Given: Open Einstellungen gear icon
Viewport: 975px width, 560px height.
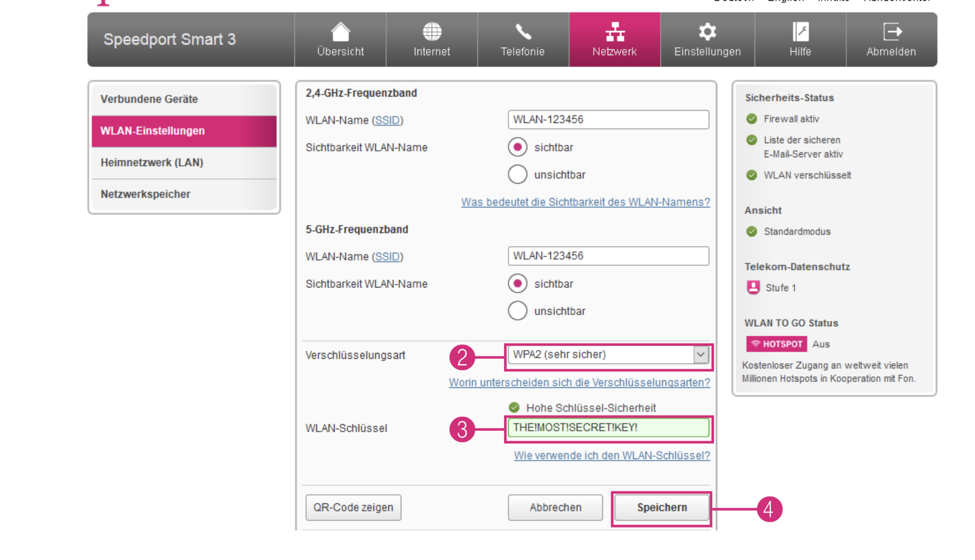Looking at the screenshot, I should [x=707, y=32].
